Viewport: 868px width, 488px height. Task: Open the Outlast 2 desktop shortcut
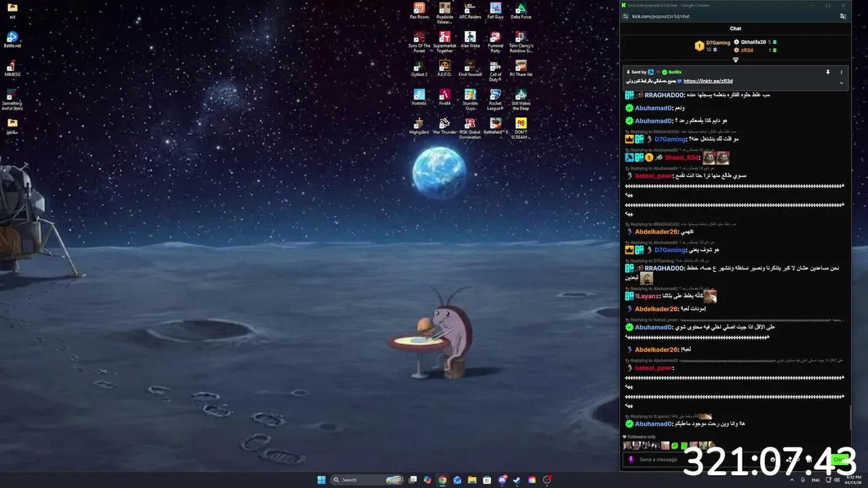pyautogui.click(x=419, y=68)
